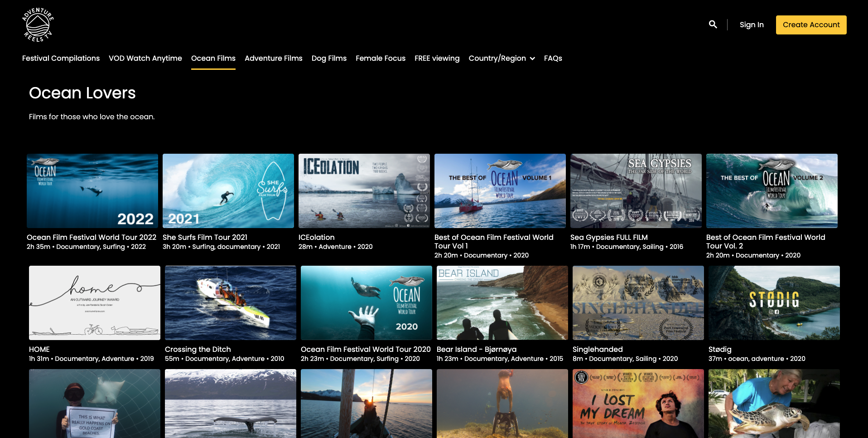
Task: Click '28m • Adventure • 2020' metadata text
Action: (x=335, y=247)
